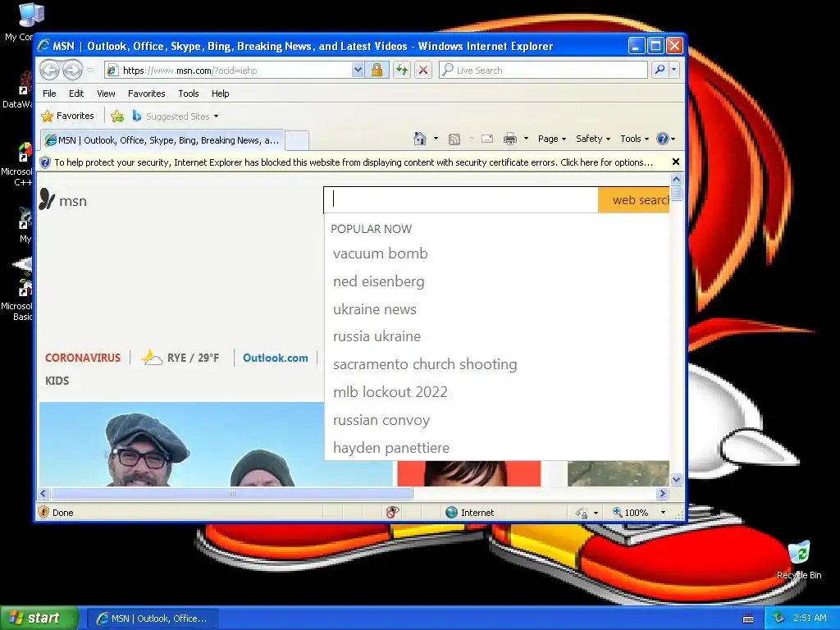Open the KIDS link
Image resolution: width=840 pixels, height=630 pixels.
point(57,381)
